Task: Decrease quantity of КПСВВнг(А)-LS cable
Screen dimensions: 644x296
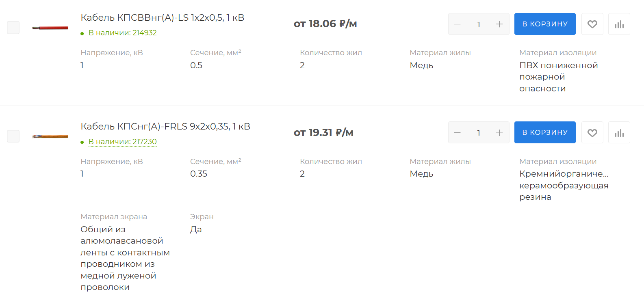Action: click(x=457, y=24)
